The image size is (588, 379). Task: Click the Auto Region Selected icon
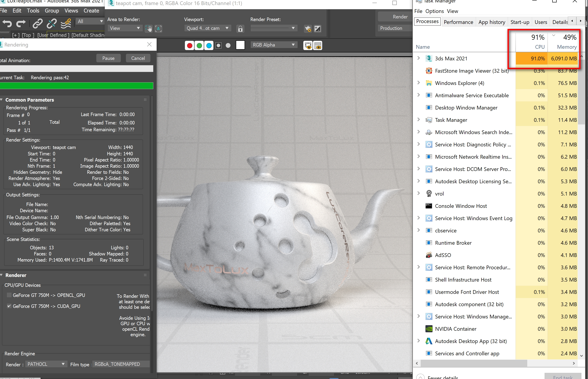158,29
